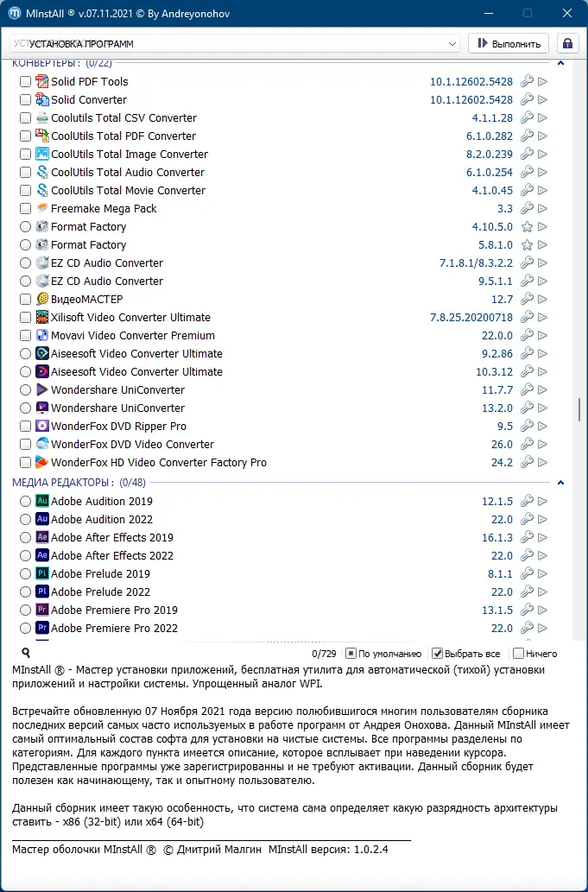Click the 'CoolUtils Total Movie Converter' entry
Screen dimensions: 588x892
coord(129,190)
